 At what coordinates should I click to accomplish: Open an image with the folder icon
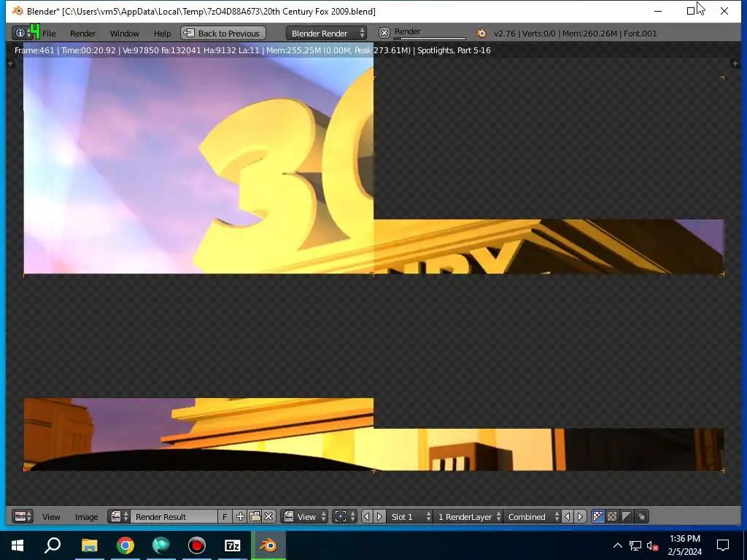point(255,517)
